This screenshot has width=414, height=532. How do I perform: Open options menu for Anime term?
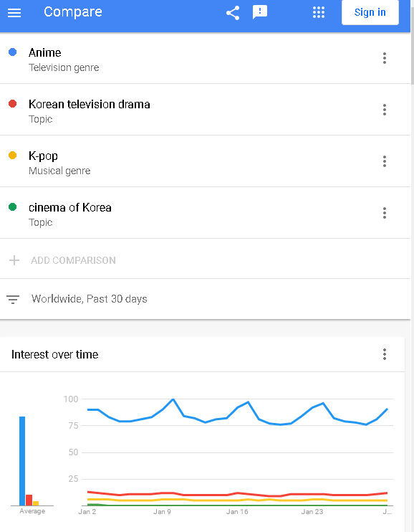tap(384, 58)
